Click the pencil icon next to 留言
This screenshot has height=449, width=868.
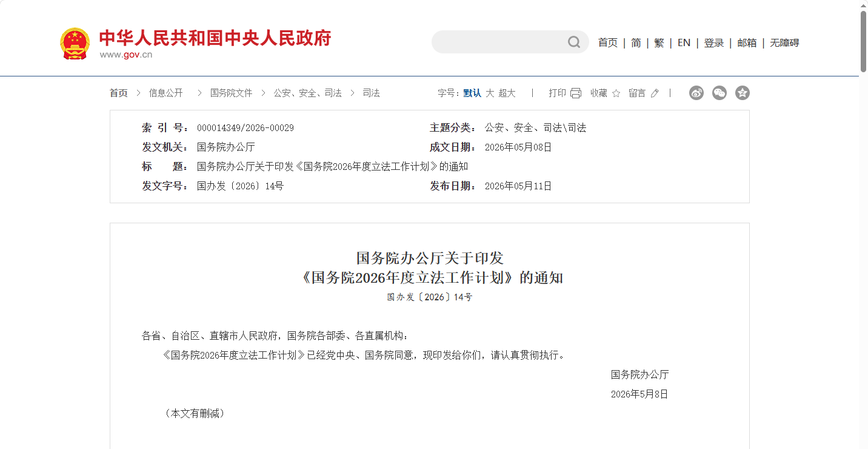pyautogui.click(x=654, y=93)
